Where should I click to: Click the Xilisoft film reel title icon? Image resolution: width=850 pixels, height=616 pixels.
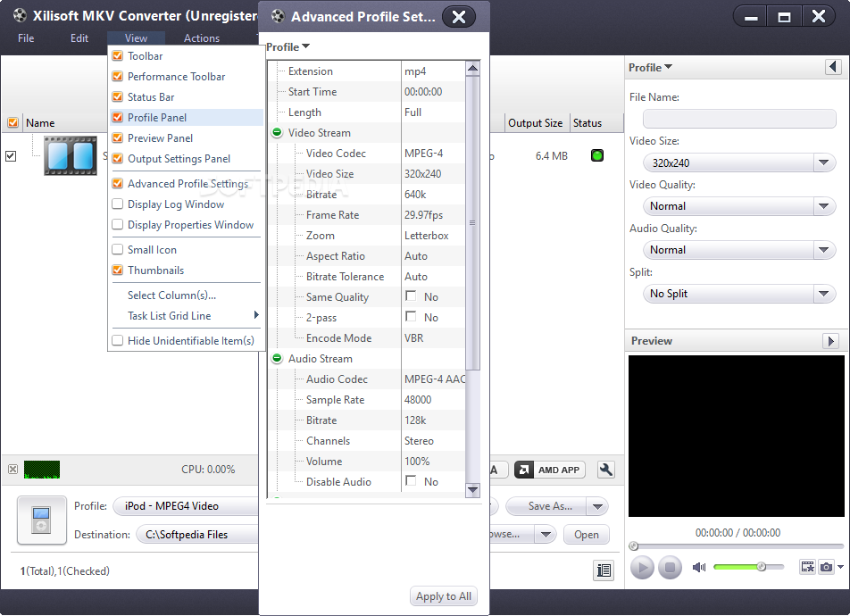[x=20, y=15]
